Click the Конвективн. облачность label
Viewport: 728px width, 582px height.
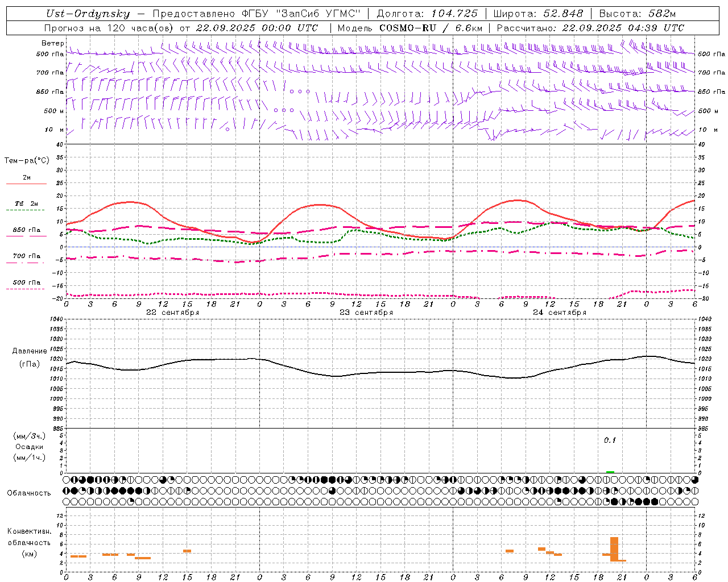[x=29, y=537]
